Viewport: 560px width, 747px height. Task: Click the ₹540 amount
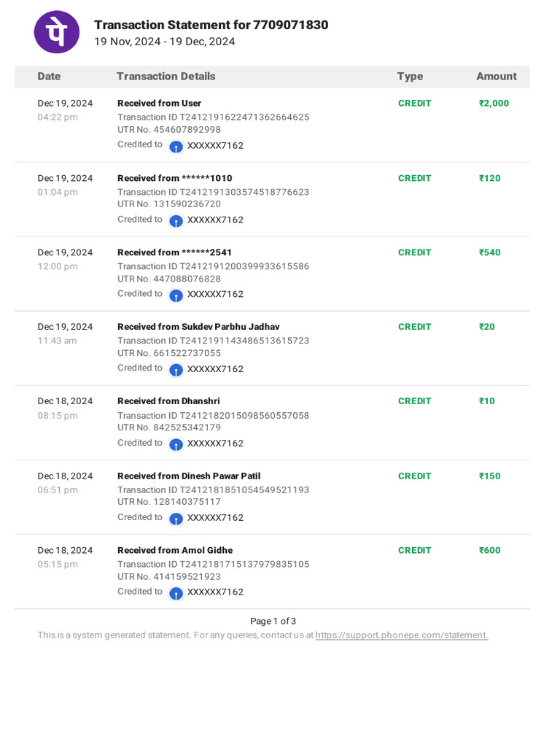(x=490, y=252)
